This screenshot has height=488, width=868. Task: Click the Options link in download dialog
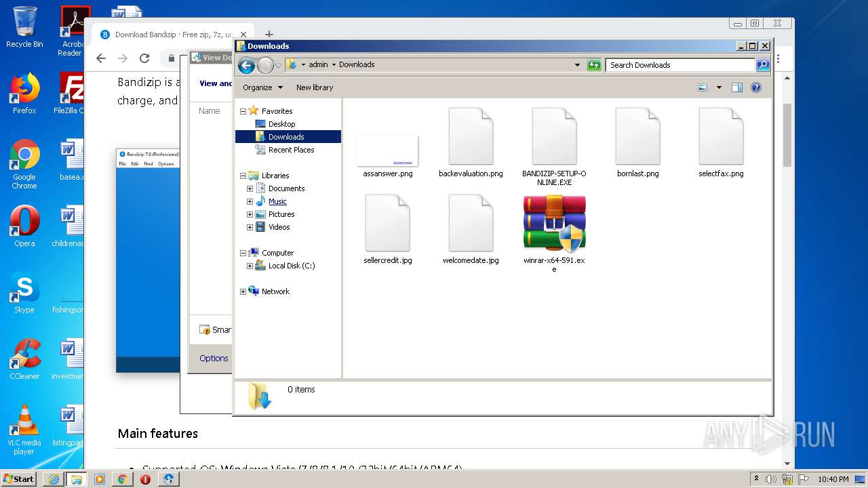(x=214, y=358)
